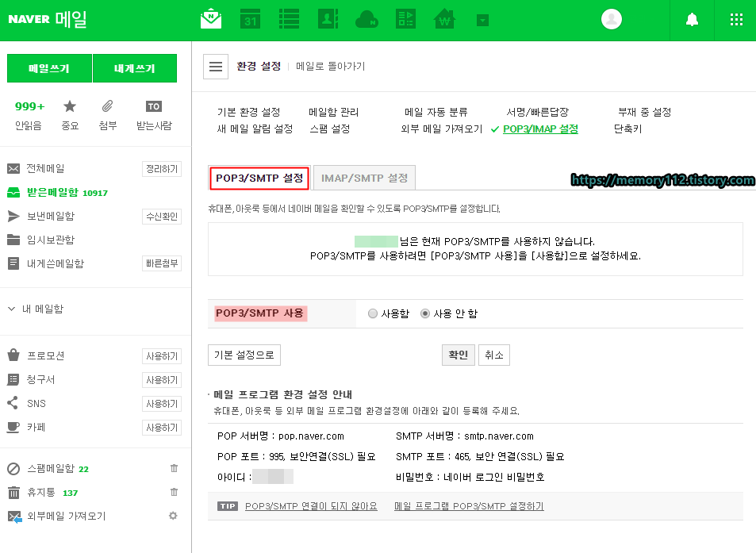Click 정리하기 button beside 전체메일
The height and width of the screenshot is (553, 756).
[x=162, y=169]
